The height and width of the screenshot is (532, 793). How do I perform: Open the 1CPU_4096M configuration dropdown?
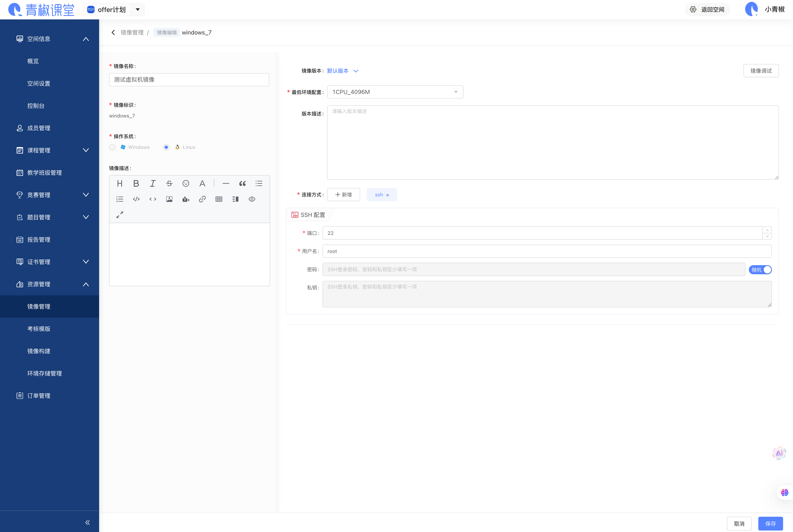coord(395,92)
